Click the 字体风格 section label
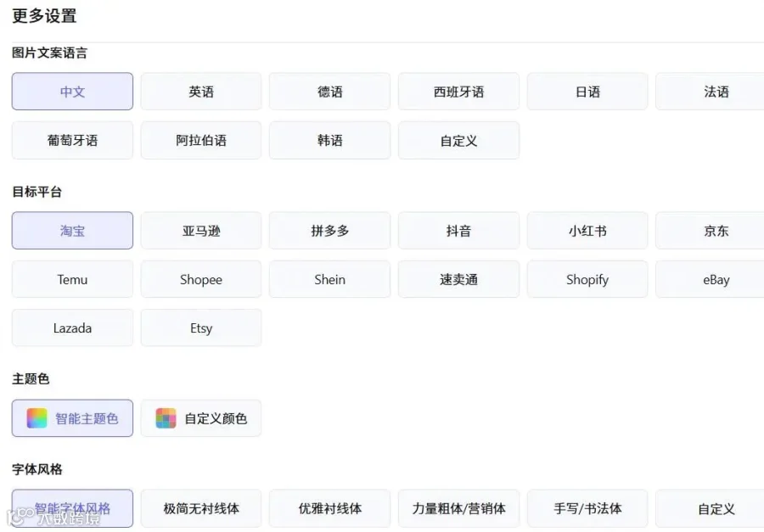Screen dimensions: 764x532 (37, 469)
